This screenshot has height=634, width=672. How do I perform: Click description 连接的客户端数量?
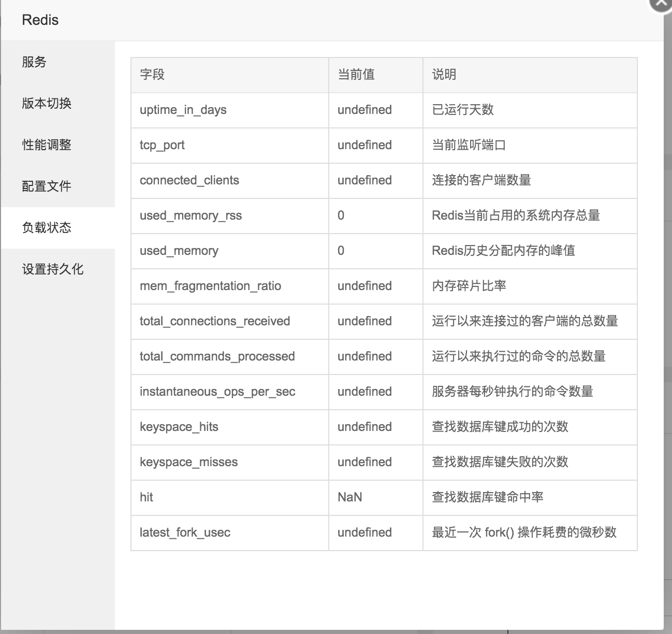[481, 180]
